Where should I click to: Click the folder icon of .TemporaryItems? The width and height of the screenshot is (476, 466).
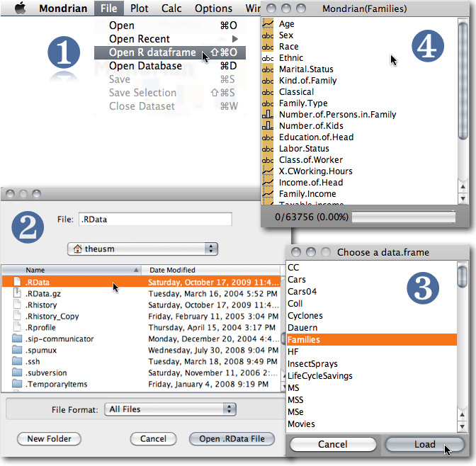point(17,384)
